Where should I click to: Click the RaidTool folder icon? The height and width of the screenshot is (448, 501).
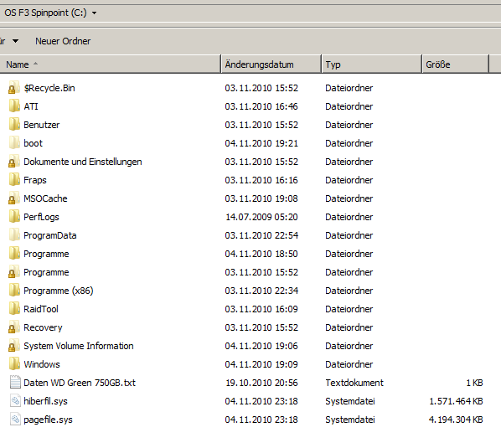(x=13, y=309)
